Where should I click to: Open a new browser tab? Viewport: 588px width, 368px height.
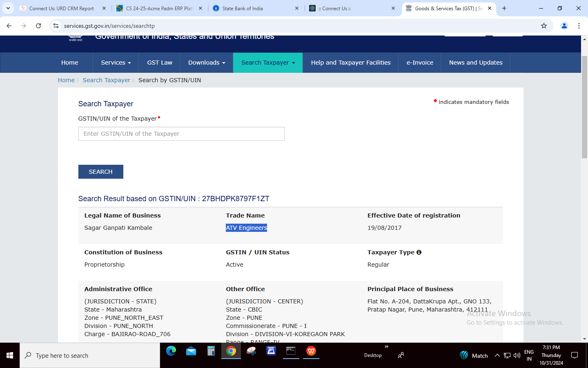pyautogui.click(x=504, y=8)
